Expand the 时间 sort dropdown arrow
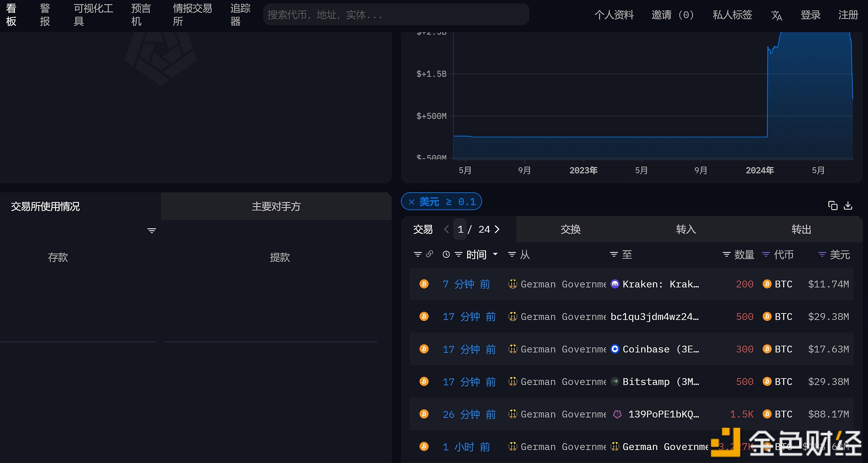 [x=495, y=254]
